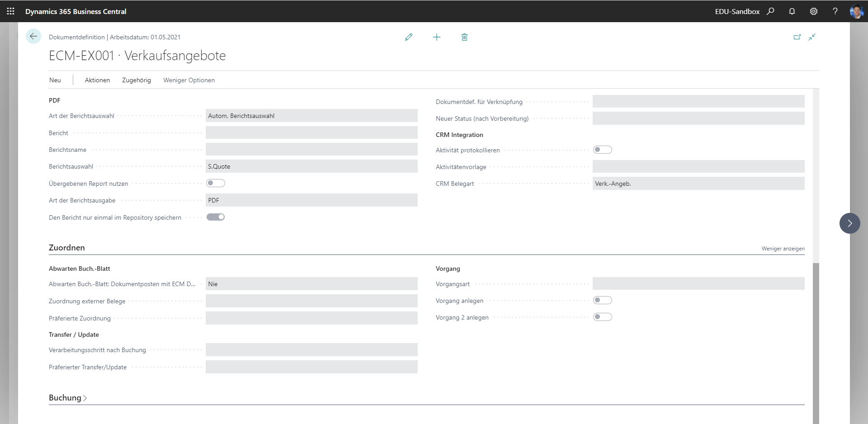
Task: Click the plus icon to create new
Action: 437,37
